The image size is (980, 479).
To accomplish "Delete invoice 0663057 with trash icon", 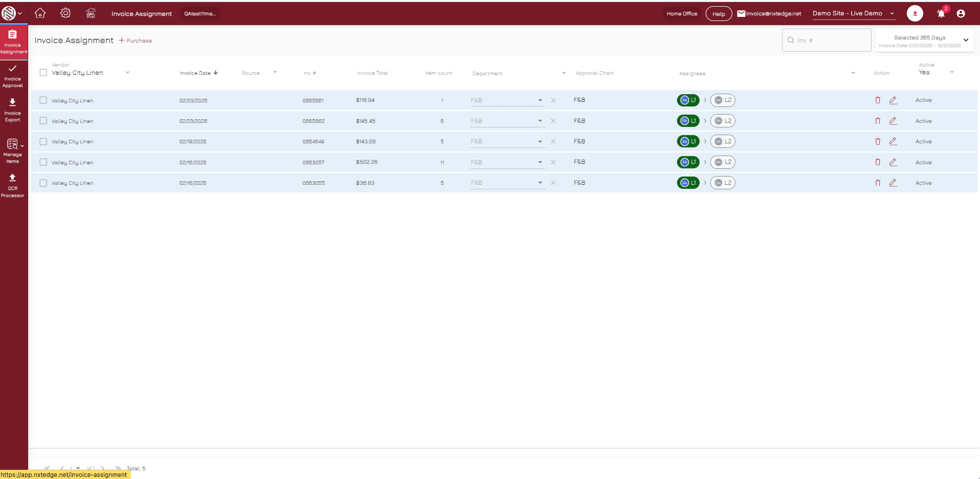I will click(x=878, y=162).
